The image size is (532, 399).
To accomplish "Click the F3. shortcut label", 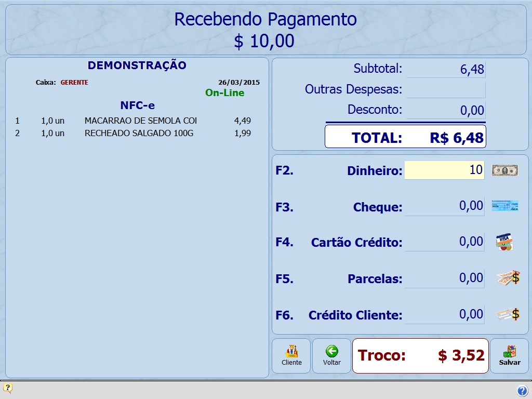I will (x=284, y=207).
